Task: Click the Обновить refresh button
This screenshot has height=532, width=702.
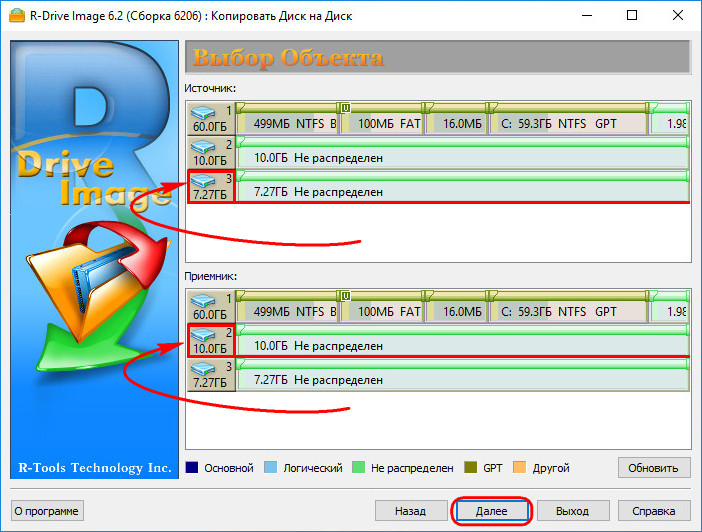Action: coord(654,468)
